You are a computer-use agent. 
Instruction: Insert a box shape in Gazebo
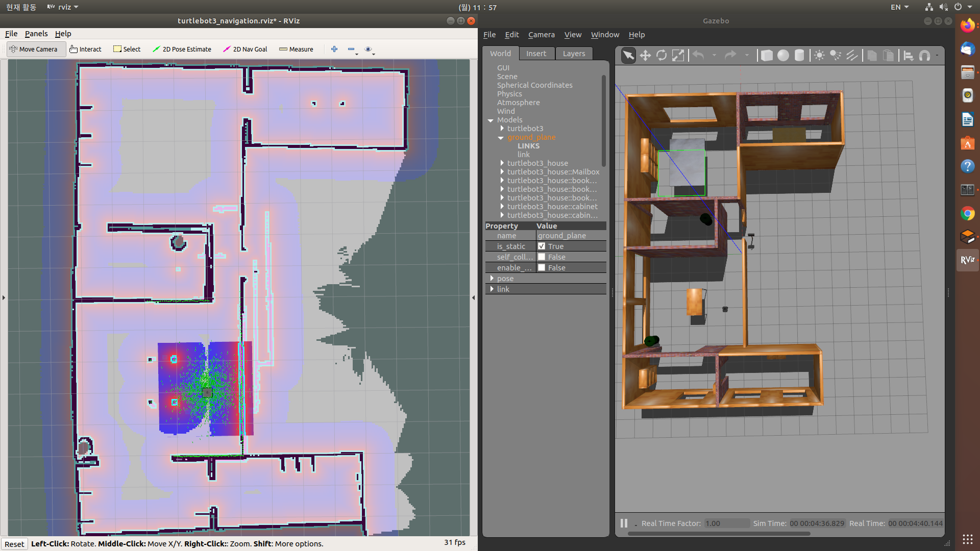coord(767,55)
